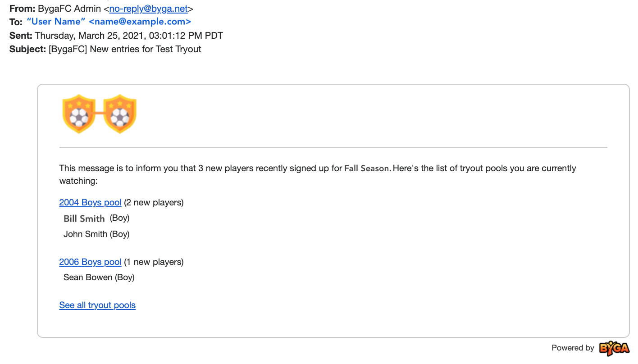The image size is (638, 364).
Task: Open the 2006 Boys pool link
Action: tap(90, 262)
